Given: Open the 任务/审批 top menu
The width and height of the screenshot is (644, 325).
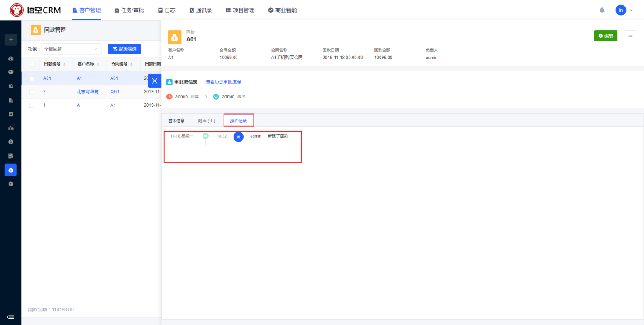Looking at the screenshot, I should (x=129, y=10).
